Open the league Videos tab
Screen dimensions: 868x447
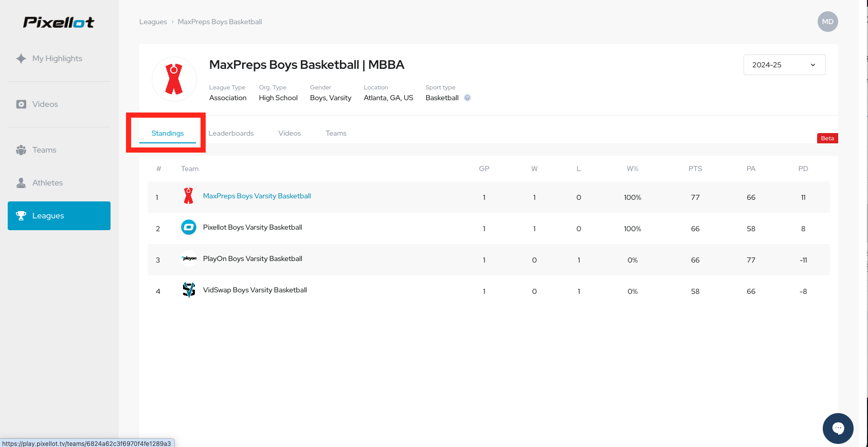[290, 133]
